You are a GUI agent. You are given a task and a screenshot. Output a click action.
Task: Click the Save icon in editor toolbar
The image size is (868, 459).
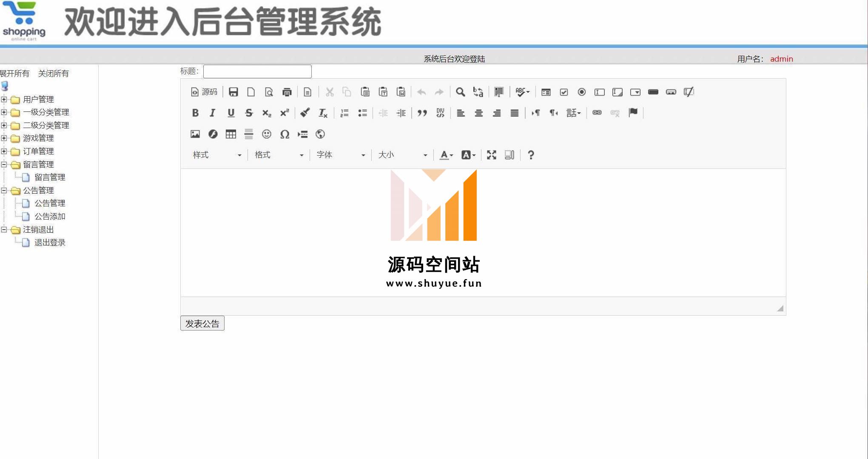[233, 92]
